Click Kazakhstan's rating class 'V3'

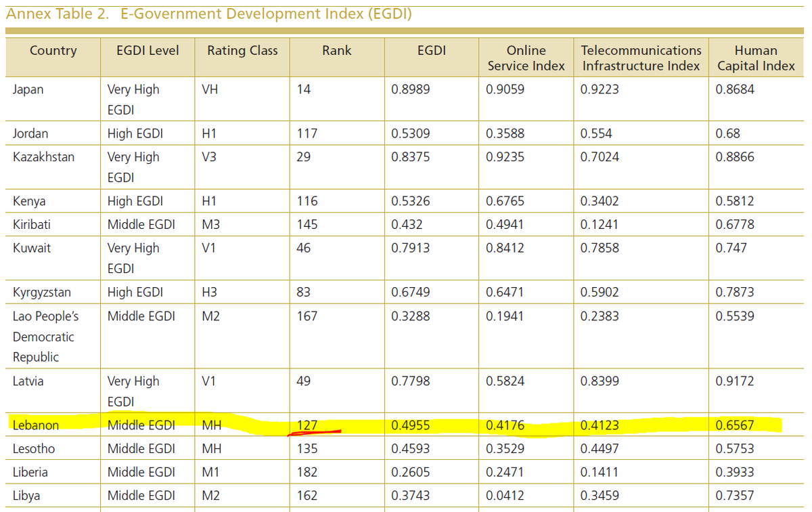(209, 157)
